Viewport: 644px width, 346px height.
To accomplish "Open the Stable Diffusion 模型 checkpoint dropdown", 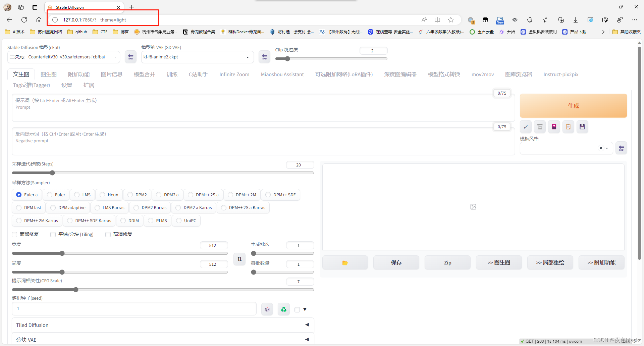I will pyautogui.click(x=64, y=57).
